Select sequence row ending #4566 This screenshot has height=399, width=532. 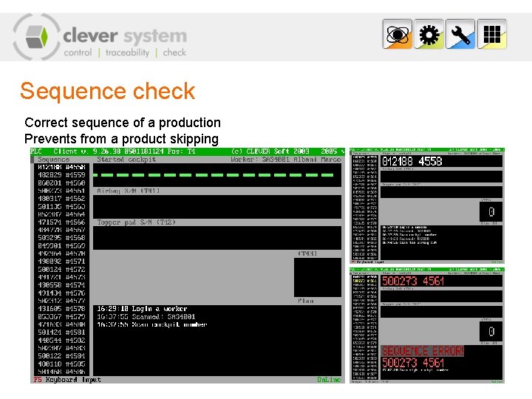pyautogui.click(x=61, y=222)
